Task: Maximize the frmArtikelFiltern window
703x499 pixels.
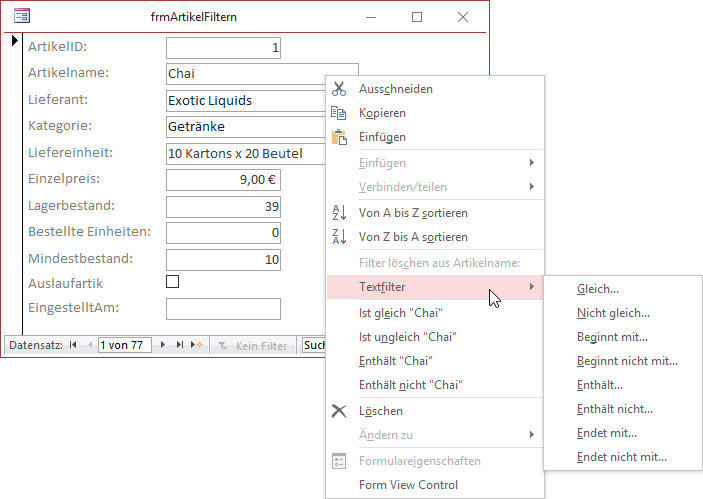Action: [417, 17]
